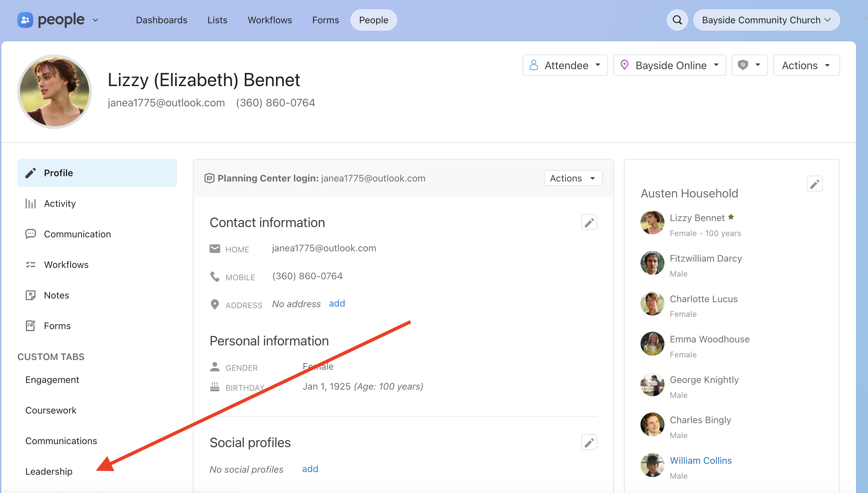This screenshot has width=868, height=493.
Task: Click the Planning Center login icon
Action: click(x=209, y=178)
